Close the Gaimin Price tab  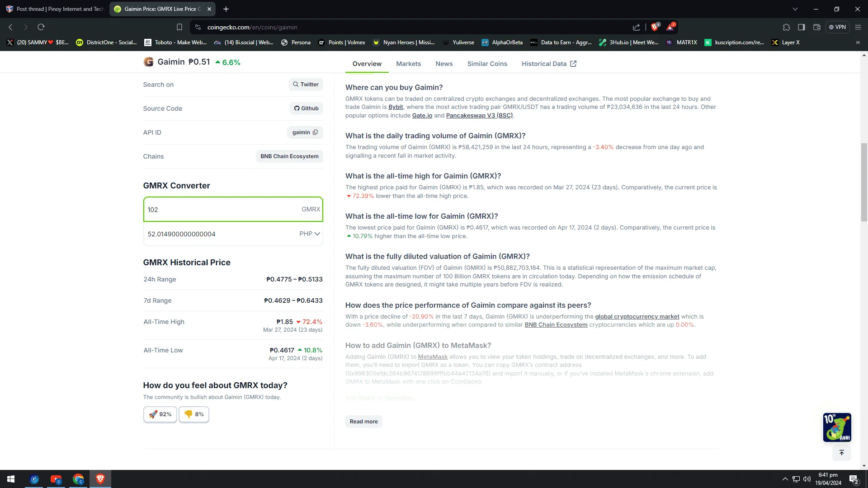[209, 9]
